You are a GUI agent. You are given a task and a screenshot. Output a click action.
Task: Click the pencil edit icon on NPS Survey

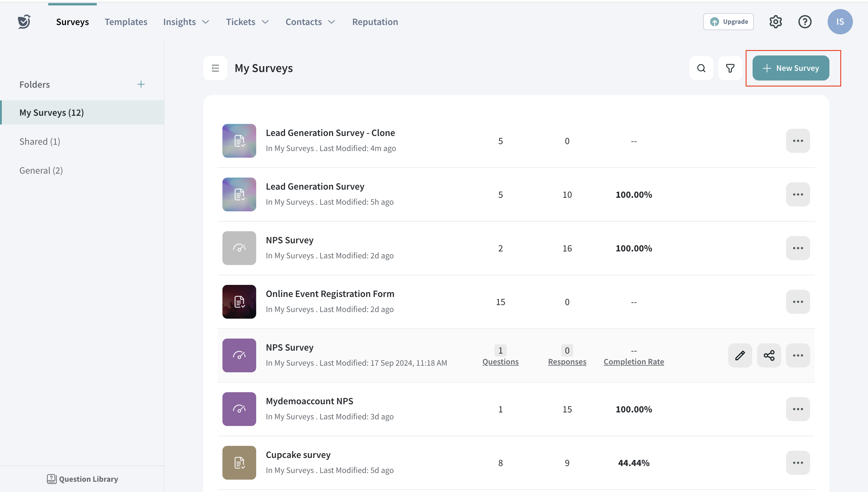(740, 355)
